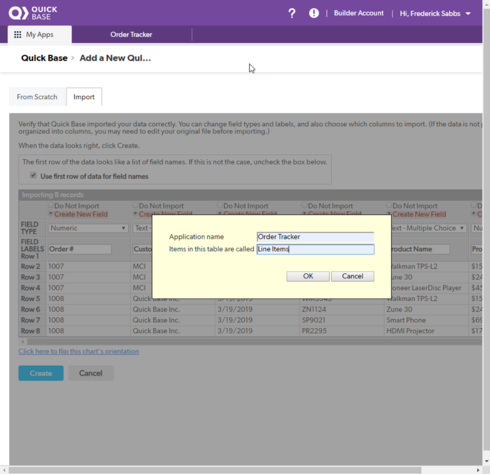Select Do Not Import for fourth column
The width and height of the screenshot is (490, 474).
click(305, 205)
